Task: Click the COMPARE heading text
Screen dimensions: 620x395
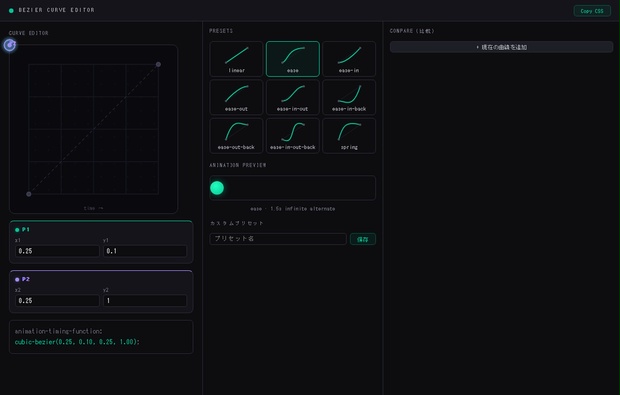Action: (412, 31)
